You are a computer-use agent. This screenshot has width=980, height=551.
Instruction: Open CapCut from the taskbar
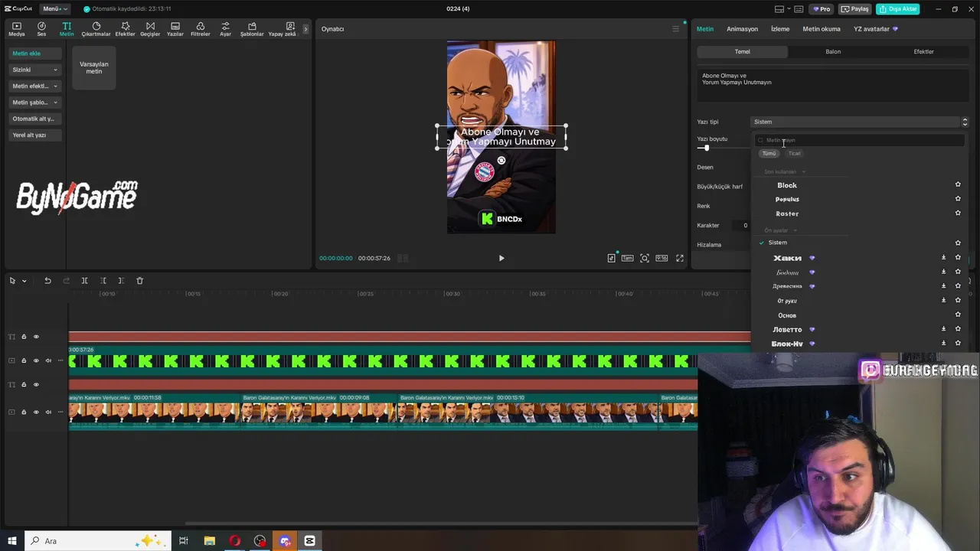[x=309, y=541]
